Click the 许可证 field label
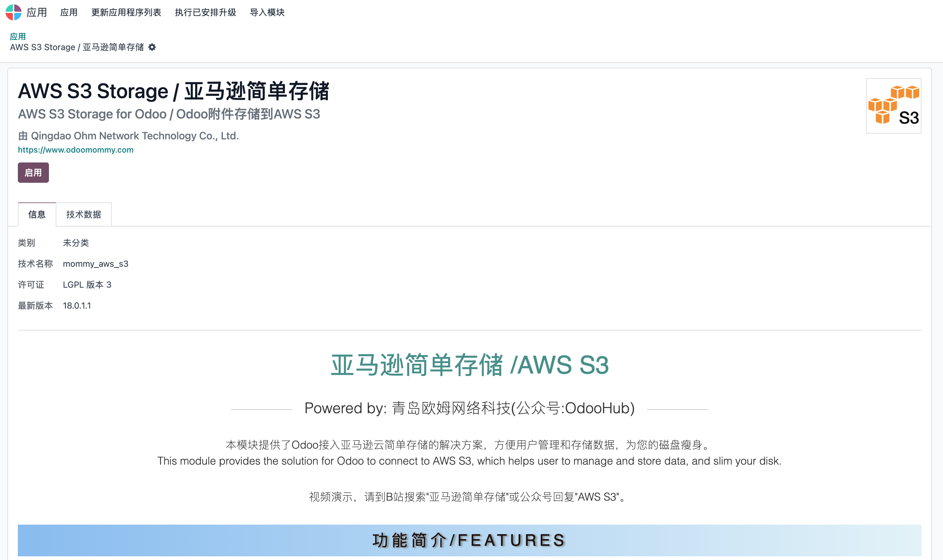 point(31,285)
